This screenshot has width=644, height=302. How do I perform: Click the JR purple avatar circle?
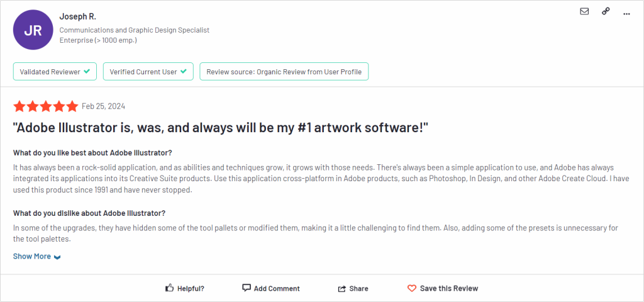tap(33, 30)
